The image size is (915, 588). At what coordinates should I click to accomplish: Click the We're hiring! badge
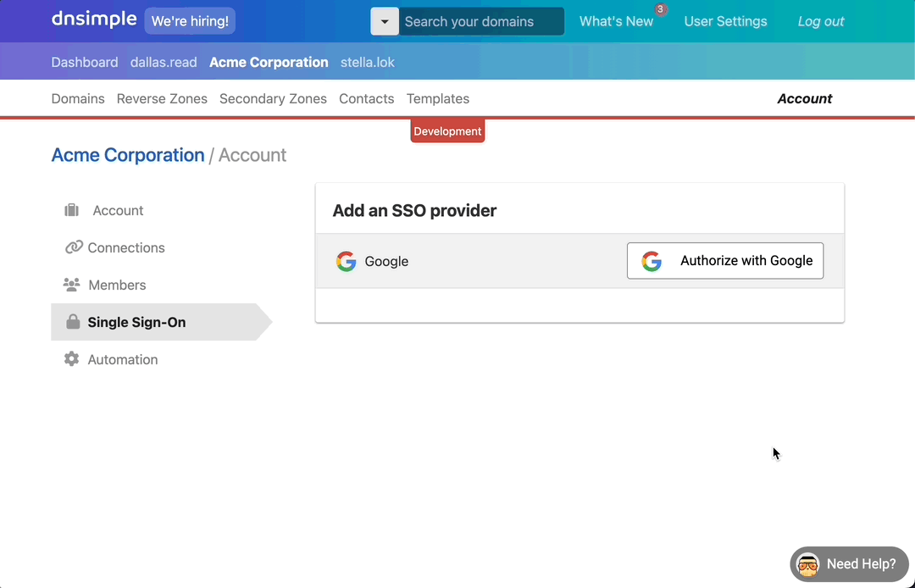(190, 21)
